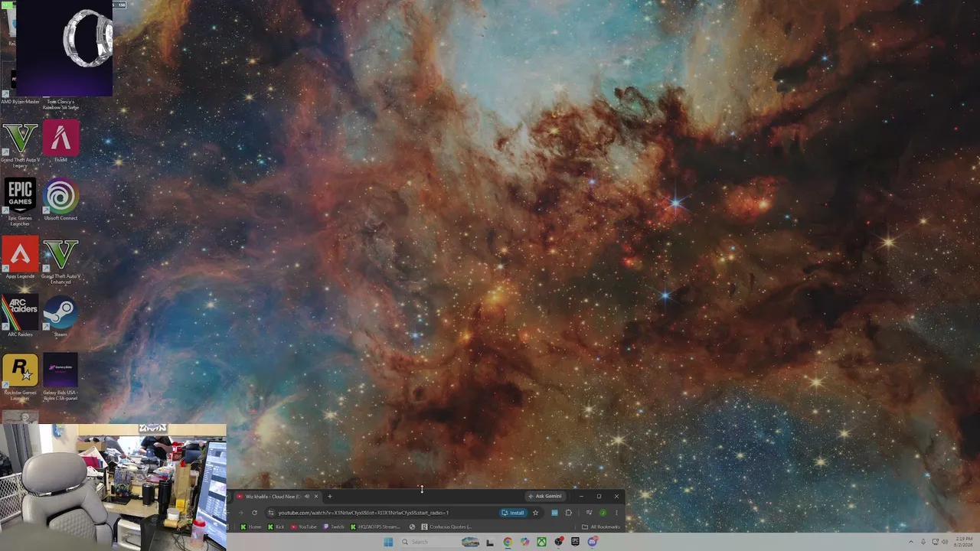The image size is (980, 551).
Task: Click the Windows Start button
Action: pos(388,542)
